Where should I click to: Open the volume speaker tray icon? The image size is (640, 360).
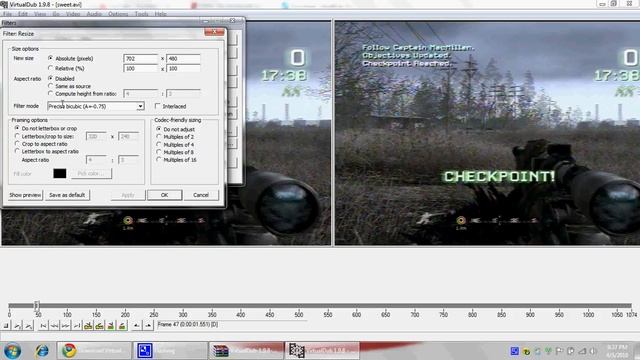pos(593,351)
